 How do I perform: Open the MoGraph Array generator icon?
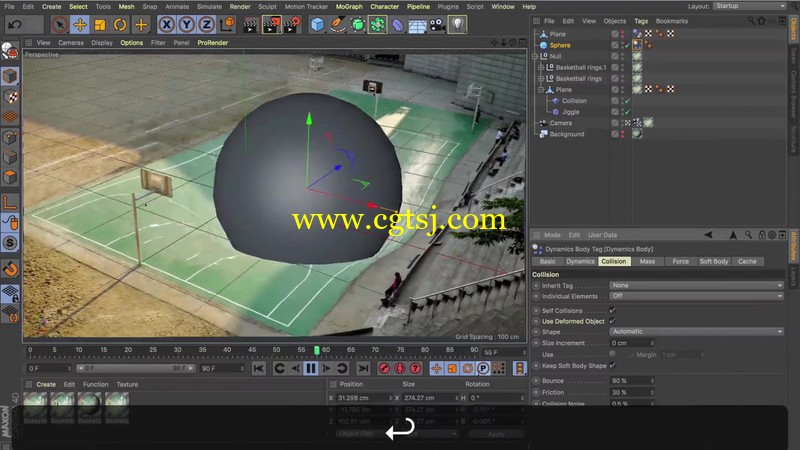[378, 24]
